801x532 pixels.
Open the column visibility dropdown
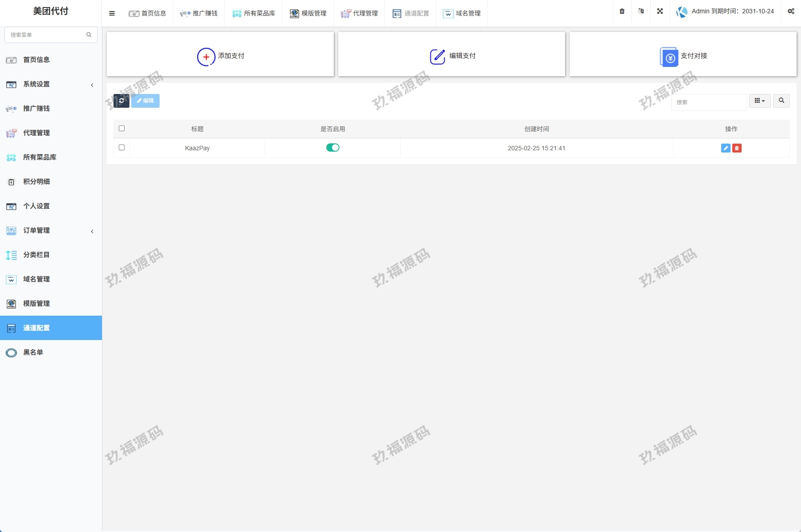[759, 101]
